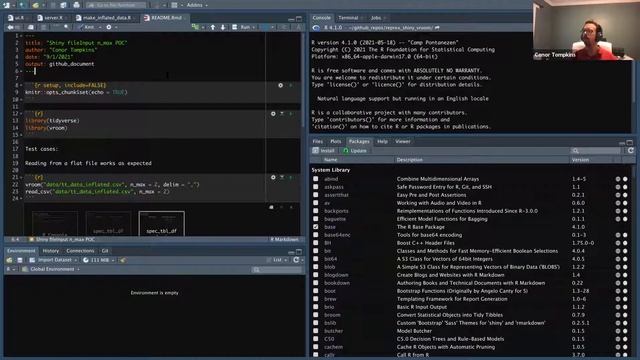Click the Packages search field
Image resolution: width=640 pixels, height=360 pixels.
(596, 151)
